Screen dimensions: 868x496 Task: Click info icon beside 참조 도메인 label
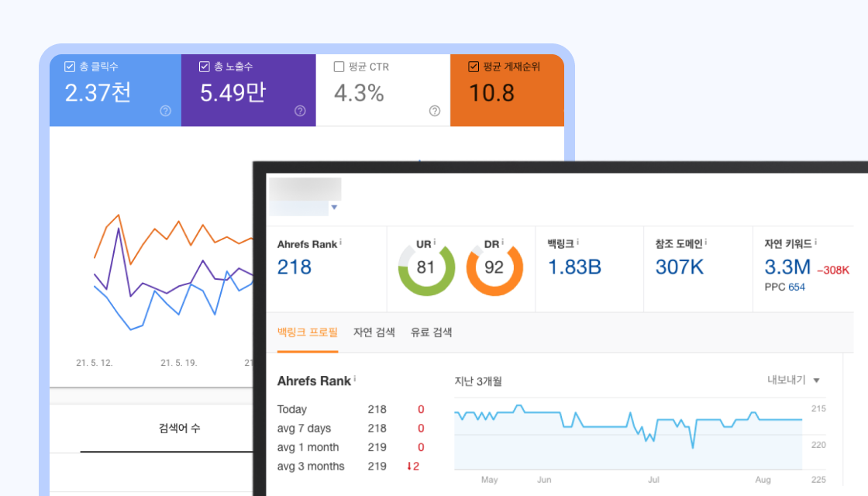[x=706, y=243]
